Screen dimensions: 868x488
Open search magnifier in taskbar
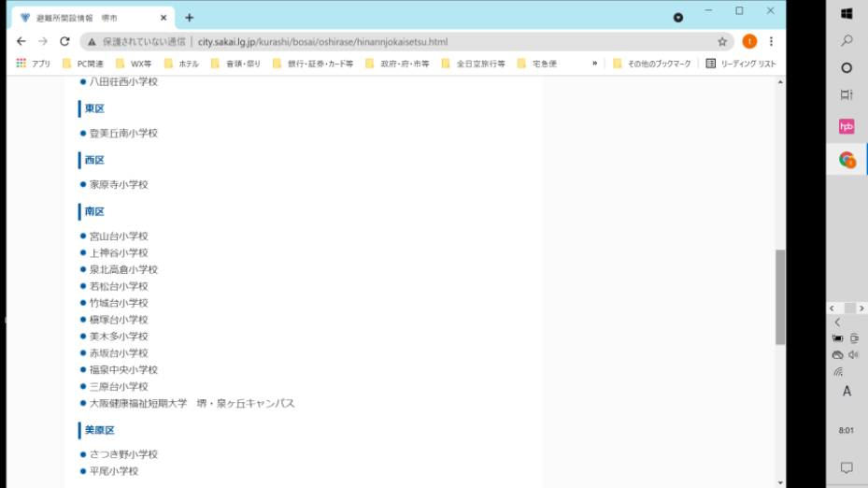[847, 40]
